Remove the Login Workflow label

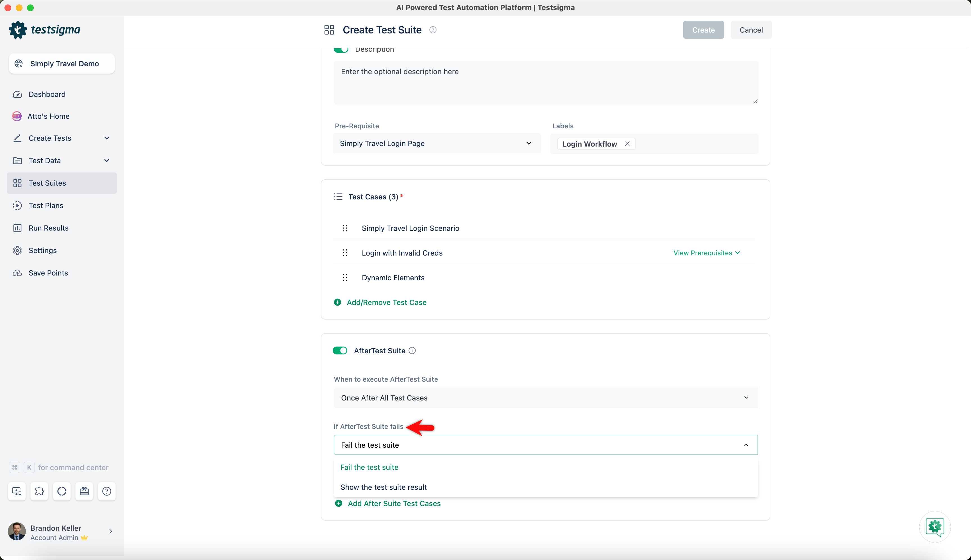coord(627,144)
